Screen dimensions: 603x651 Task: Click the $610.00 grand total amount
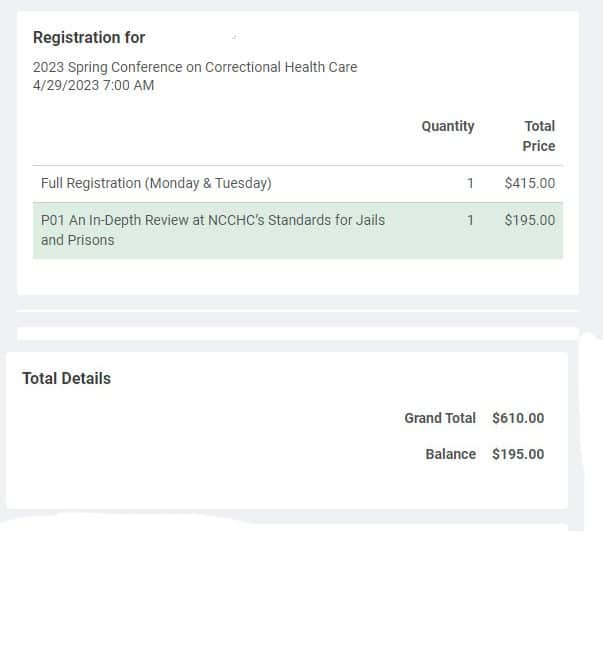(x=518, y=418)
